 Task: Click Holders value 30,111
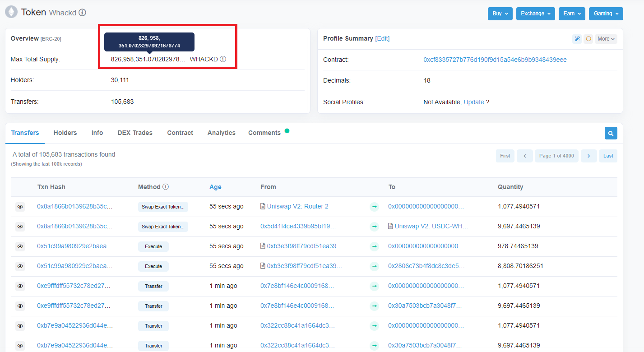[120, 80]
